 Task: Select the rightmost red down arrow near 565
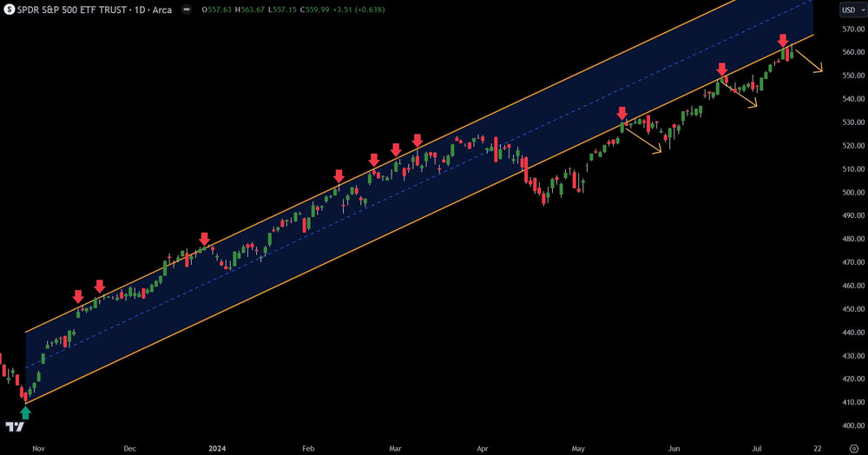(783, 40)
